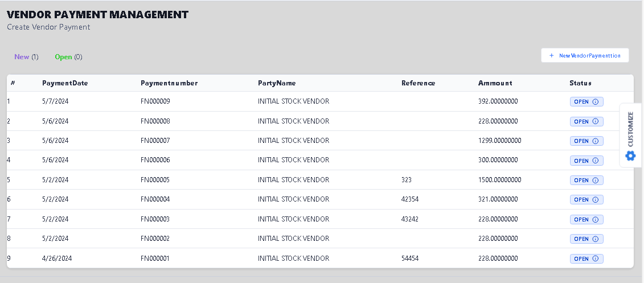The width and height of the screenshot is (644, 283).
Task: Sort by Paymentnumber column header
Action: click(x=169, y=83)
